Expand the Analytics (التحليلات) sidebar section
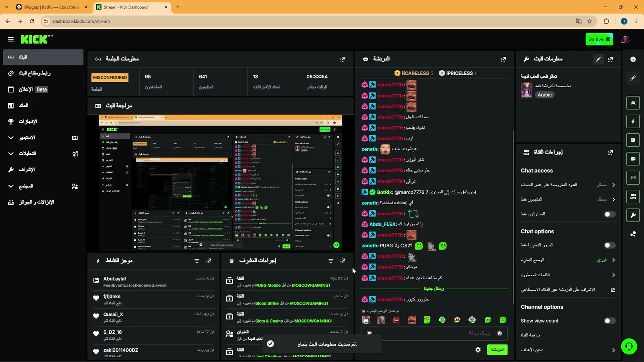 point(43,154)
